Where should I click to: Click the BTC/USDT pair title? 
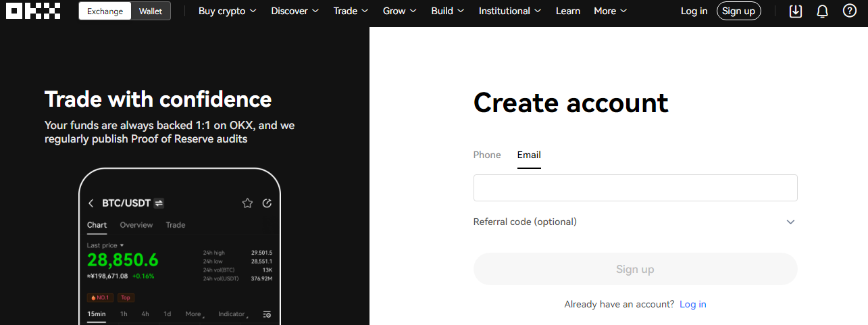(126, 203)
